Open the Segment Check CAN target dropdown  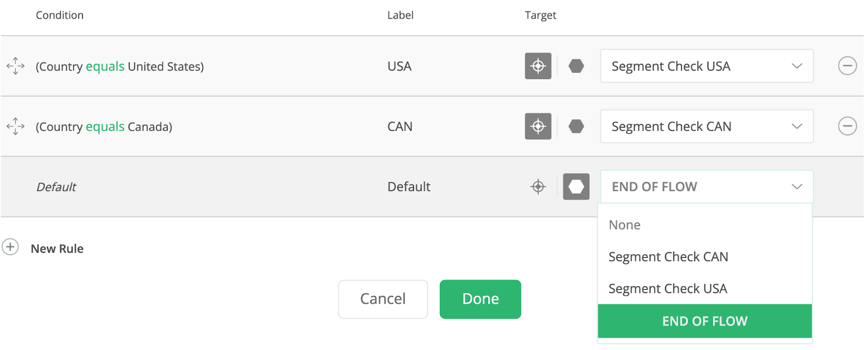706,126
